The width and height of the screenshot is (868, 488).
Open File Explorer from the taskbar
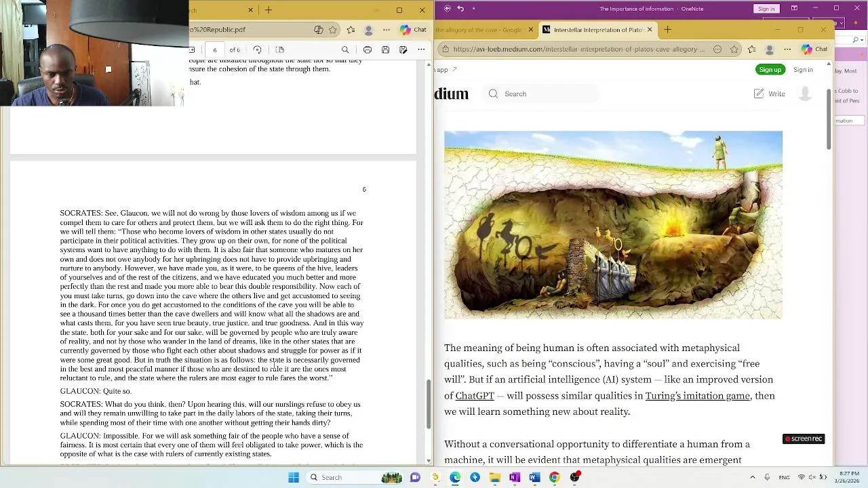tap(494, 477)
